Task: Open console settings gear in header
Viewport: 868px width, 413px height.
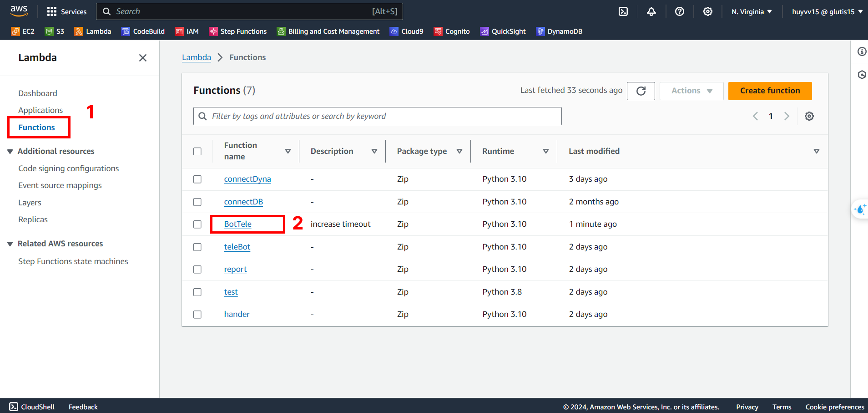Action: [x=708, y=11]
